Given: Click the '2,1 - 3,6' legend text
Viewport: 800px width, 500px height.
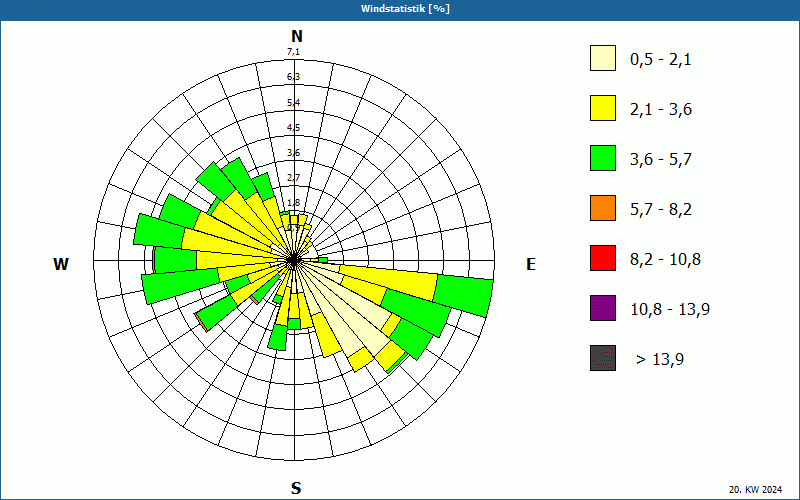Looking at the screenshot, I should tap(661, 110).
